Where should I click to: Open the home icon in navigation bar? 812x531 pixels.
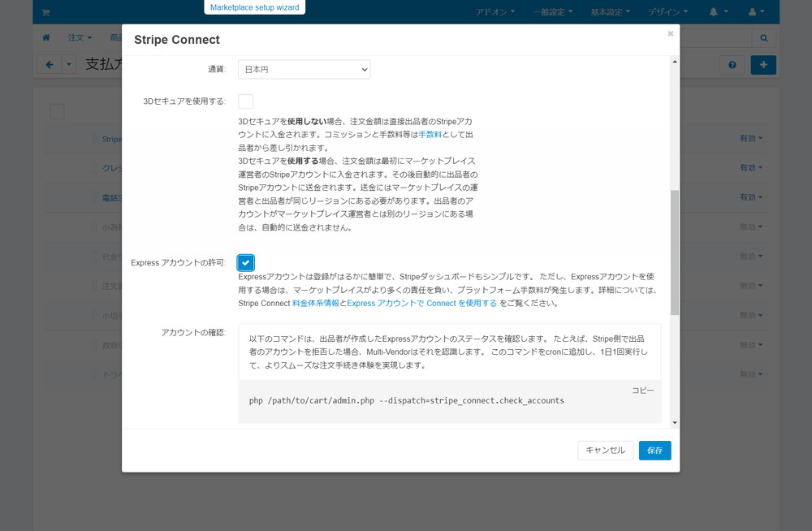click(46, 37)
